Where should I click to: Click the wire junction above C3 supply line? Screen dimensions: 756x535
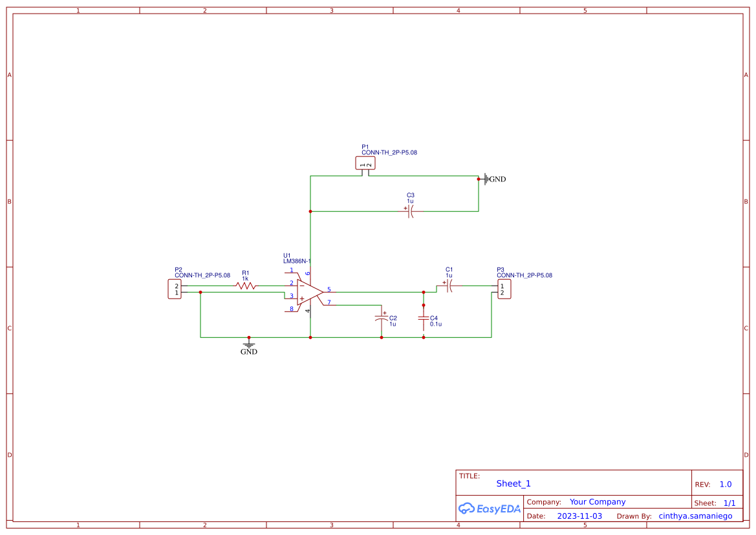point(310,211)
